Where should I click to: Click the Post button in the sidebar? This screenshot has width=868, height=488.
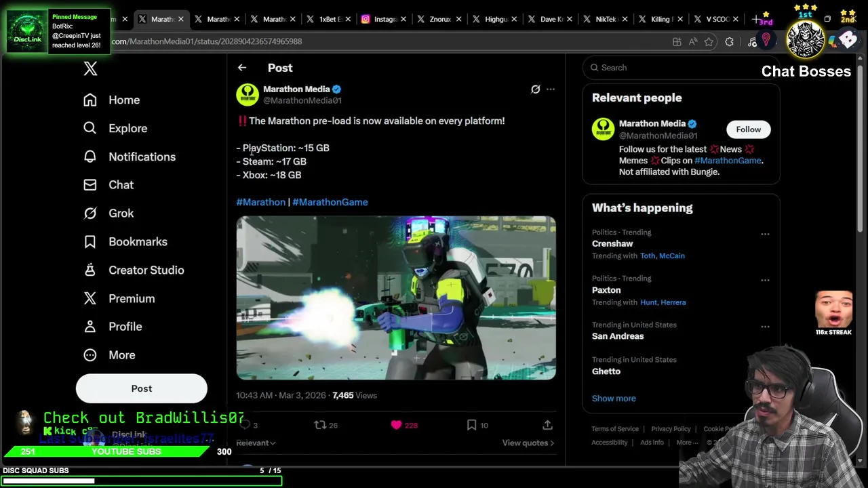click(142, 388)
